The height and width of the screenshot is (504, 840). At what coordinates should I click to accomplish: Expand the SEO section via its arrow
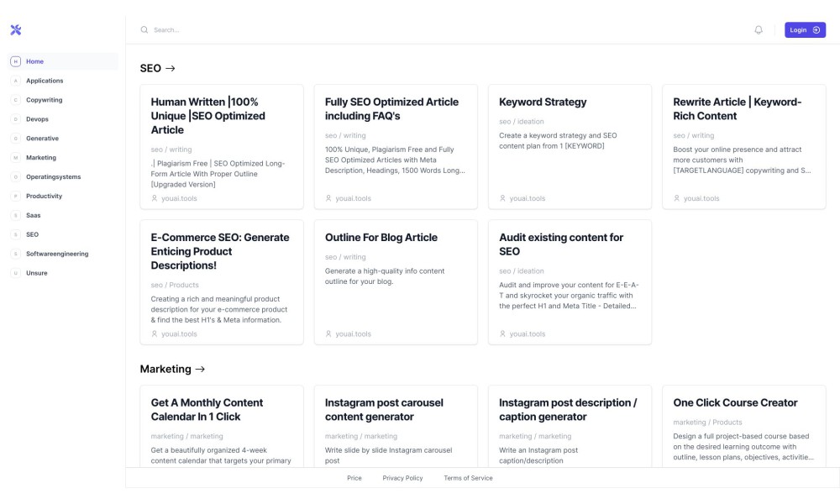tap(171, 69)
